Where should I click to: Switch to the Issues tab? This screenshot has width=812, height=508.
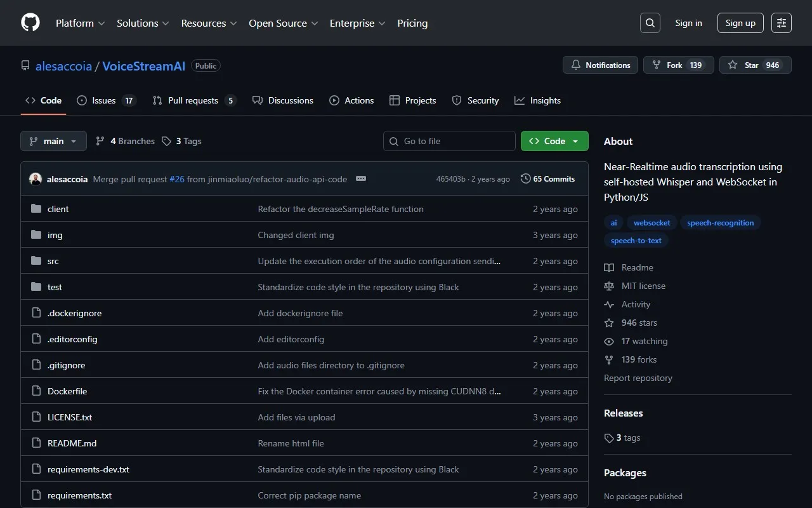(x=106, y=100)
